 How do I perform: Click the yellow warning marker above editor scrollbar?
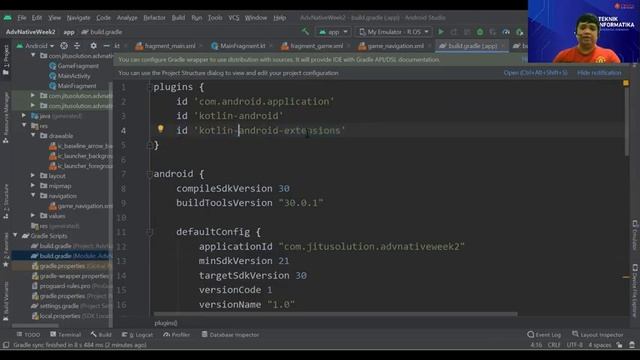(x=626, y=83)
